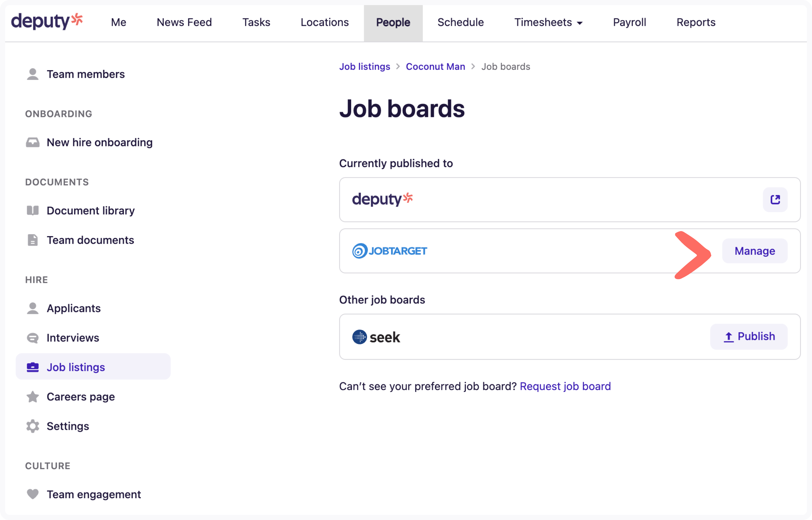The height and width of the screenshot is (520, 812).
Task: Click 'Currently published to' label
Action: tap(396, 163)
